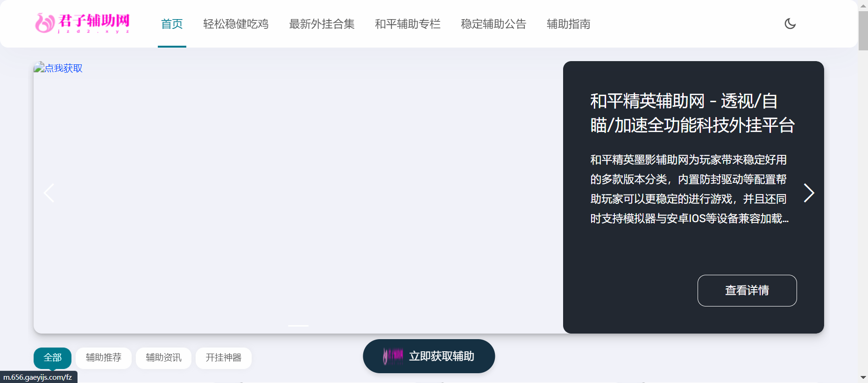Screen dimensions: 868x383
Task: Click the carousel slide indicator dash
Action: coord(298,326)
